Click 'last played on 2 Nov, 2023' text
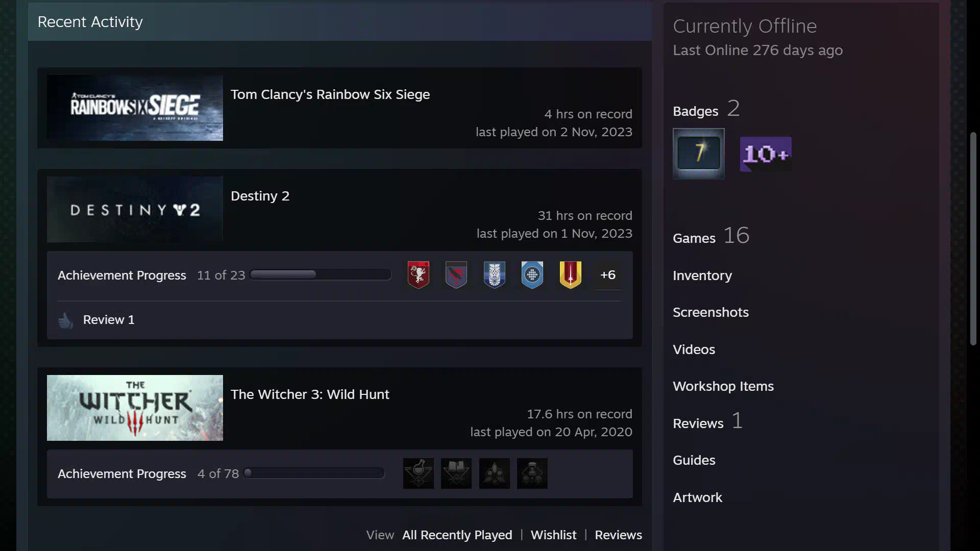 tap(554, 132)
